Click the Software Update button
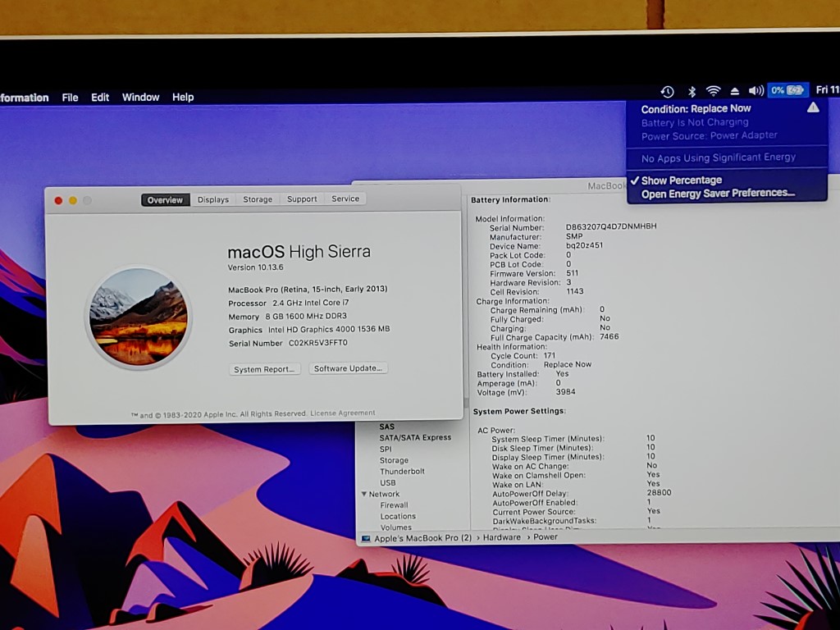840x630 pixels. 348,368
